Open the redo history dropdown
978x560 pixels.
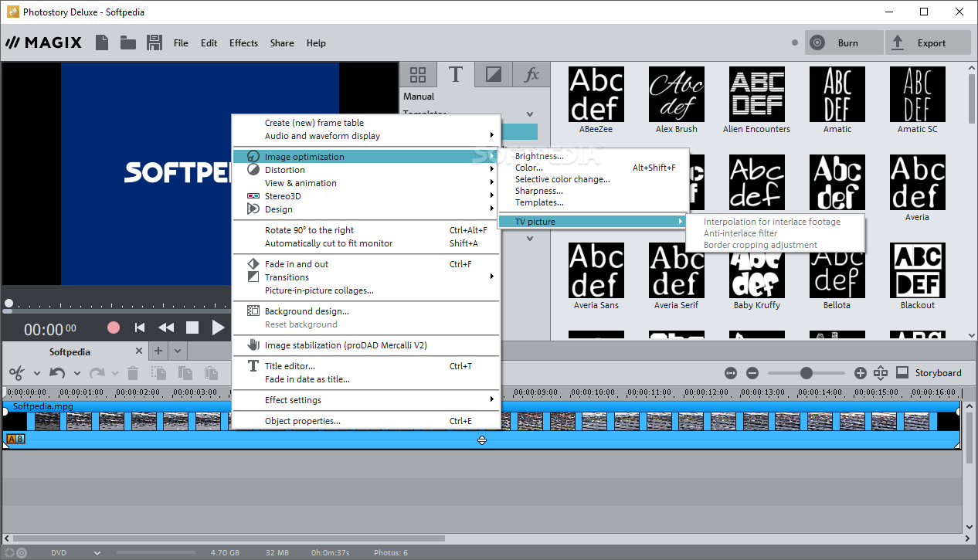click(115, 374)
